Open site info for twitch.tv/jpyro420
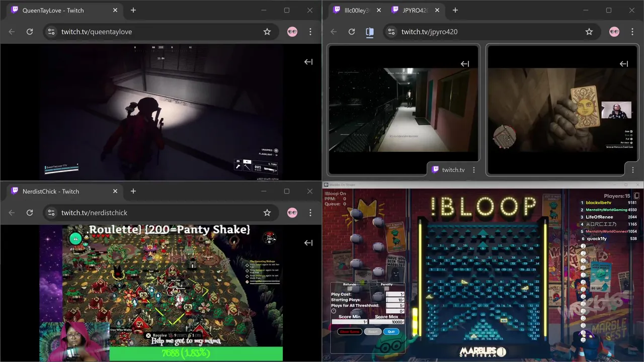Viewport: 644px width, 362px height. point(391,32)
